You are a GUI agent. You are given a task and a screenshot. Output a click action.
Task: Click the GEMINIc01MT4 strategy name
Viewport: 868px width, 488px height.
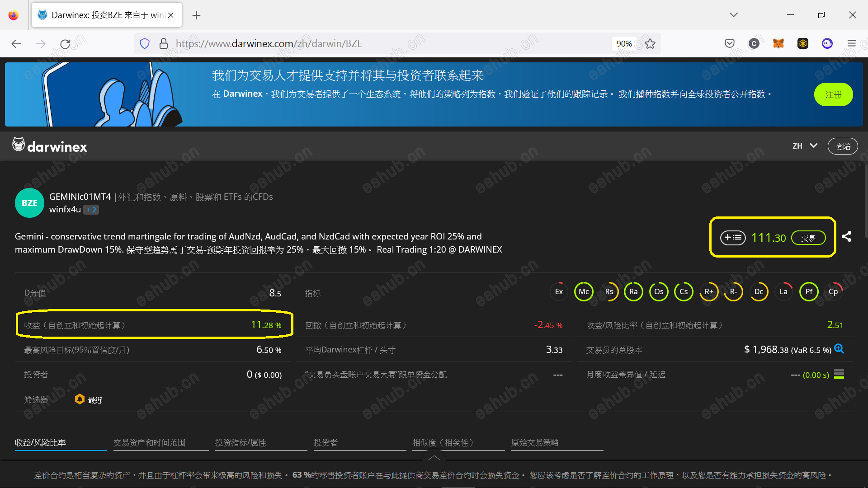tap(80, 197)
